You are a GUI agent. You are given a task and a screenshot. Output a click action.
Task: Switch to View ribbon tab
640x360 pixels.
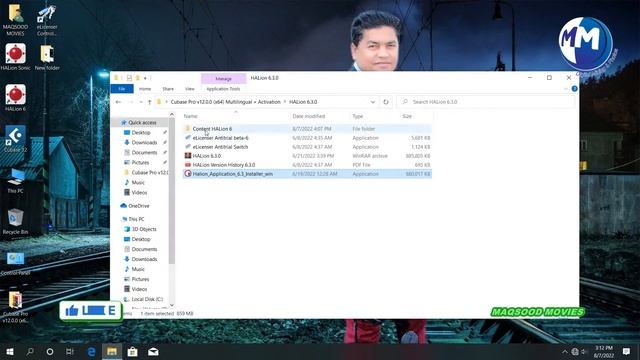190,89
